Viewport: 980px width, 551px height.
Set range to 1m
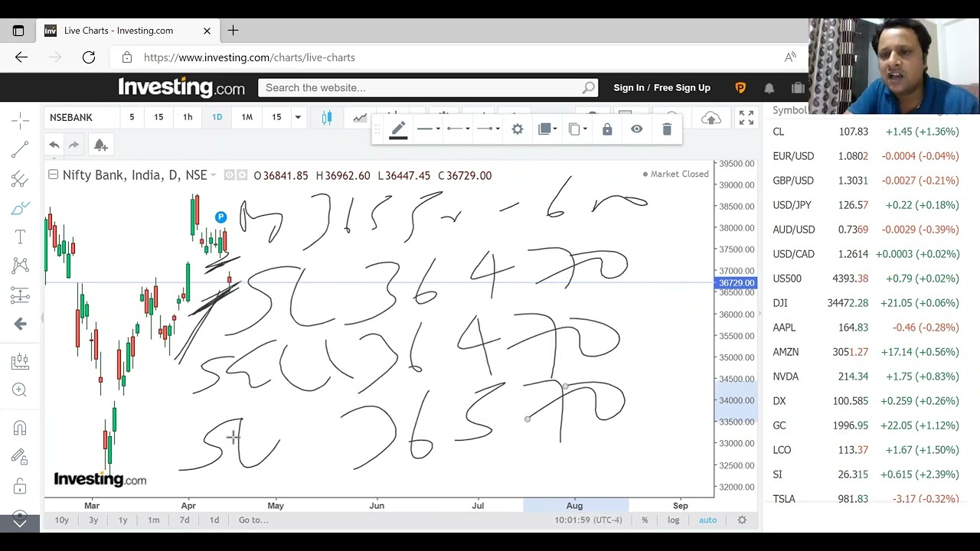153,520
